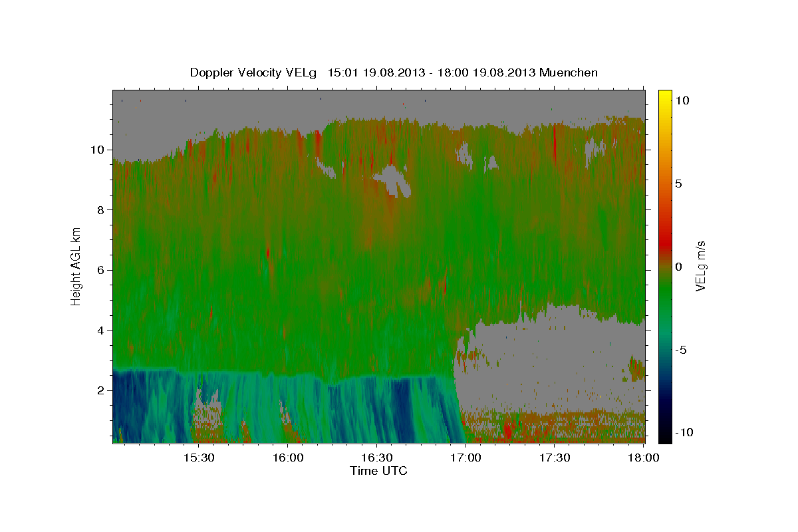This screenshot has height=532, width=798.
Task: Click the 17:30 time tick label
Action: [x=554, y=458]
